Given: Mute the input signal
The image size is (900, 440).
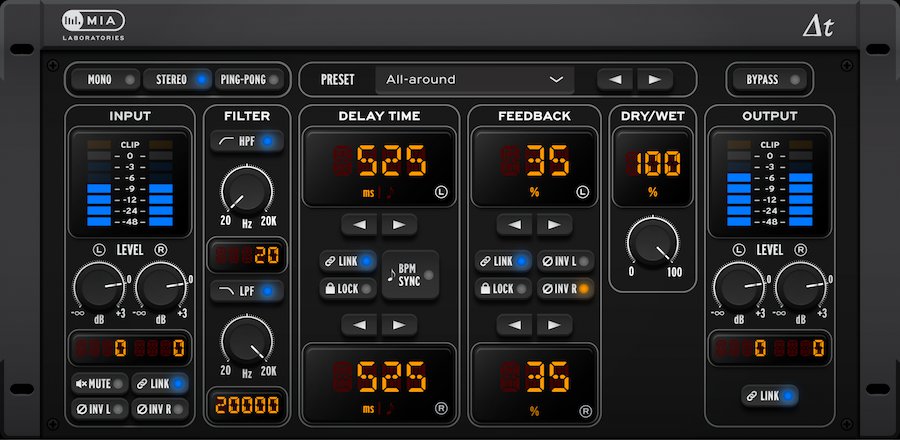Looking at the screenshot, I should (100, 382).
